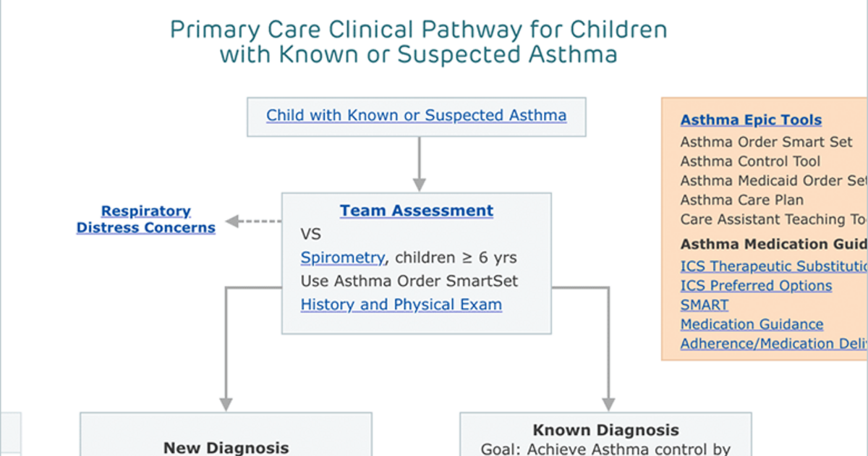Image resolution: width=868 pixels, height=456 pixels.
Task: Click the Asthma Order Smart Set text
Action: [x=767, y=142]
